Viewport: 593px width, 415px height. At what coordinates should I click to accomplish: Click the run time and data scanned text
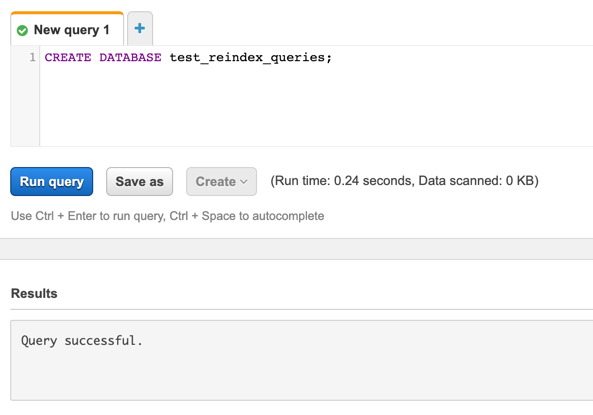[x=404, y=181]
